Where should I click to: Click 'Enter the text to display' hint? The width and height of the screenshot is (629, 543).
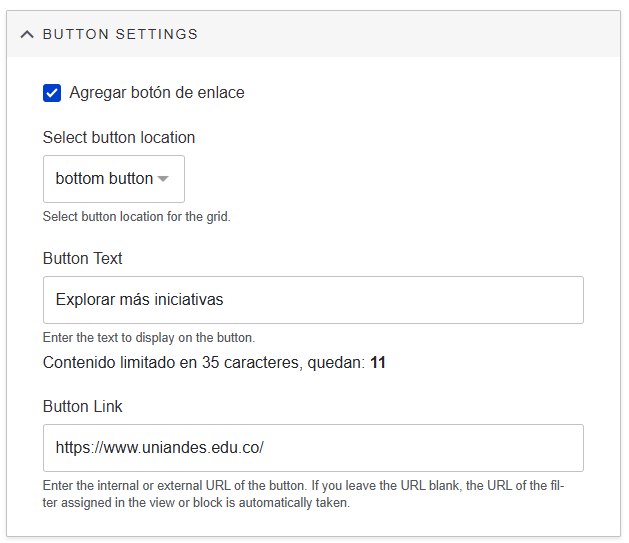tap(149, 337)
